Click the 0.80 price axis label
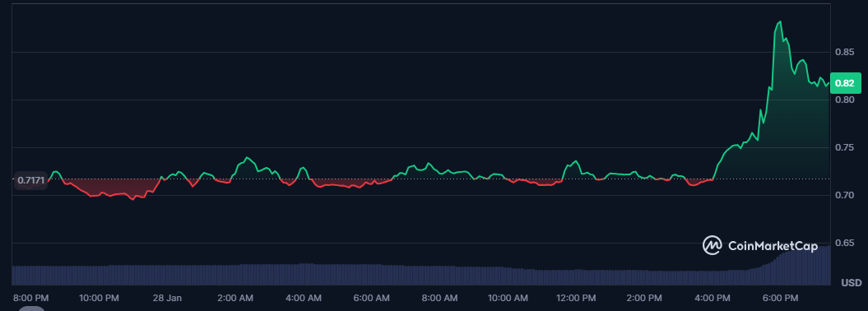 click(x=844, y=100)
